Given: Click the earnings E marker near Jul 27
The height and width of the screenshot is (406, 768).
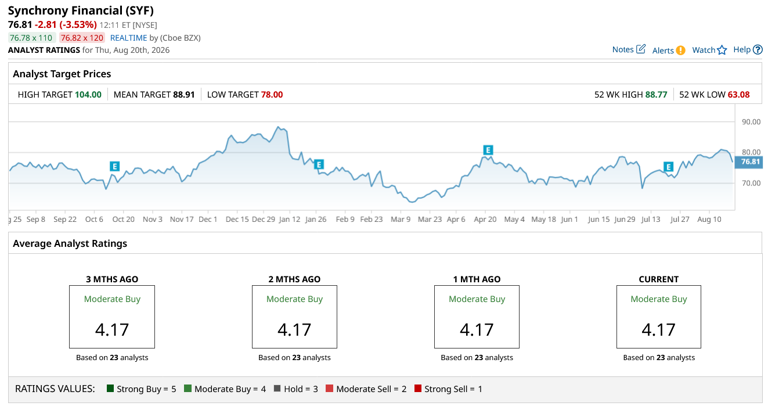Looking at the screenshot, I should [668, 167].
